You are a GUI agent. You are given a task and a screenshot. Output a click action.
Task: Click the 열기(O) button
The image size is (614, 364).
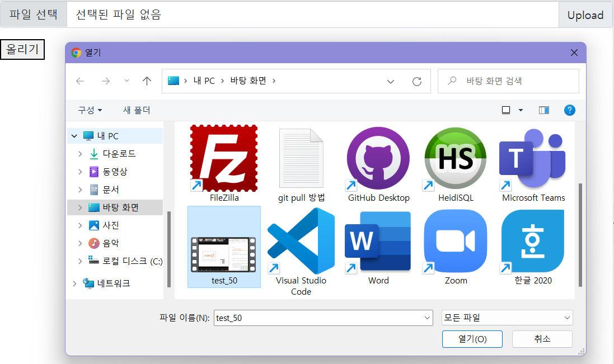click(472, 339)
